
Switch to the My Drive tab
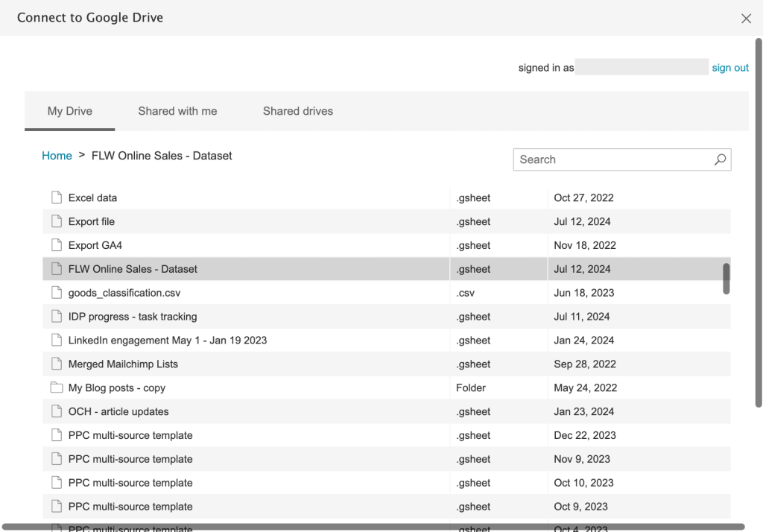pos(69,111)
